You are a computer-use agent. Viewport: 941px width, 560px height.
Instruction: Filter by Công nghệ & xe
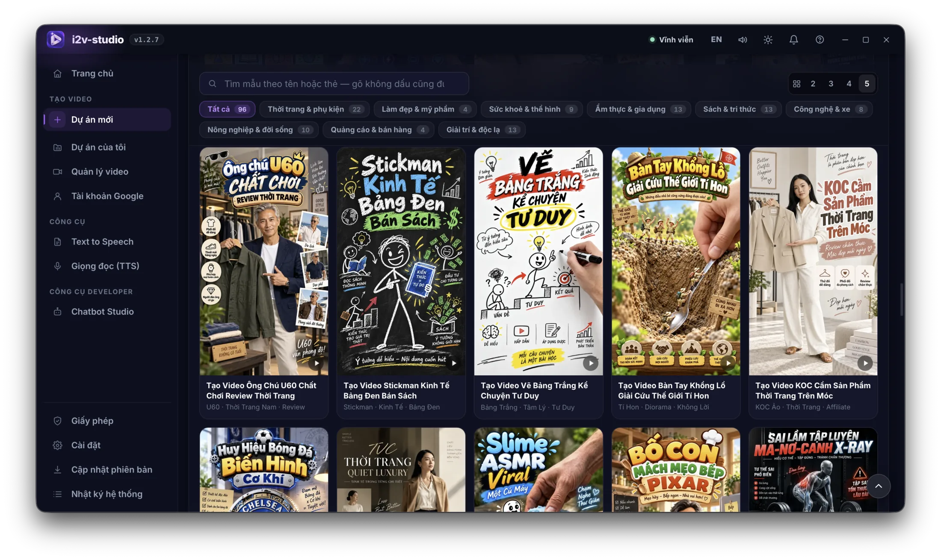click(829, 109)
